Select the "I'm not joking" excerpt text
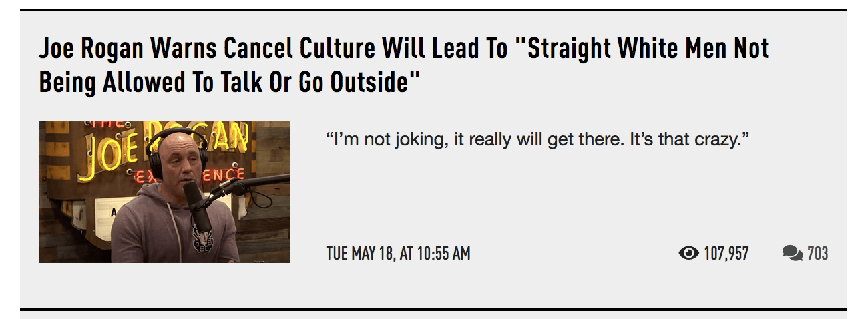The height and width of the screenshot is (319, 868). click(x=385, y=141)
